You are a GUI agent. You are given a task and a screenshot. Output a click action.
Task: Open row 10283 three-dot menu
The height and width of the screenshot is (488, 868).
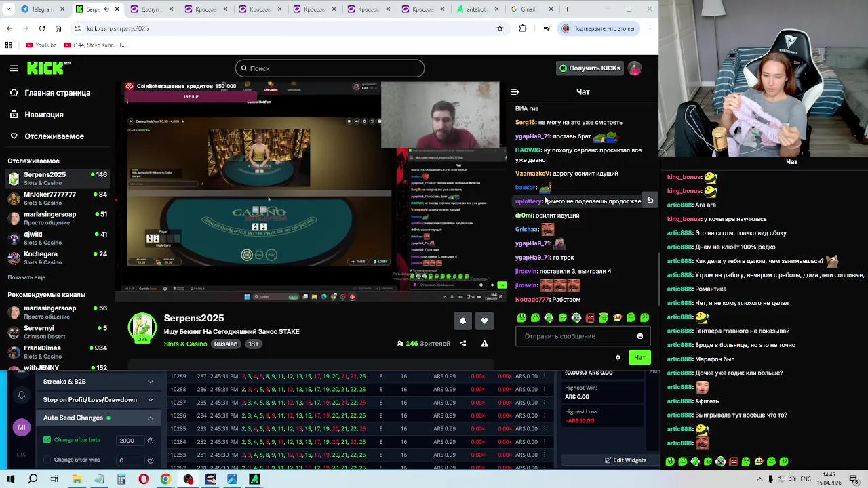point(545,455)
